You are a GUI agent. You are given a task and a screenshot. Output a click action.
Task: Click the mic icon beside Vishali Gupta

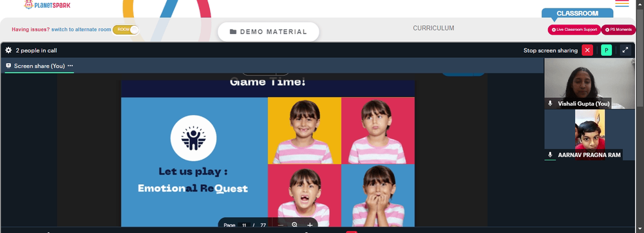tap(551, 104)
